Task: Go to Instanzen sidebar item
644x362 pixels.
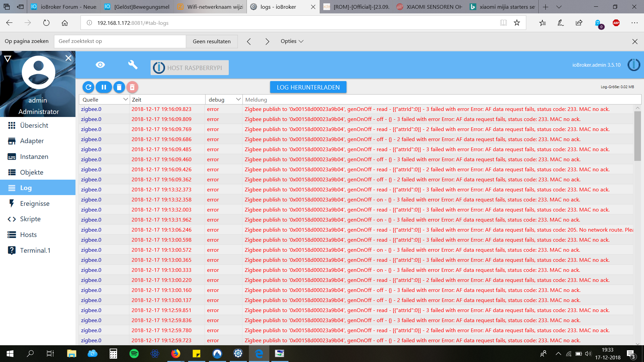Action: pyautogui.click(x=34, y=157)
